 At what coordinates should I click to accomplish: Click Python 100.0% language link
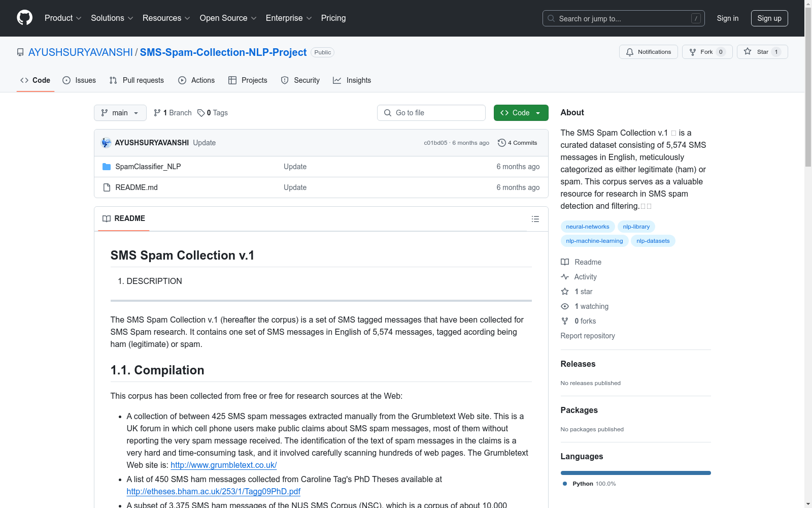589,484
